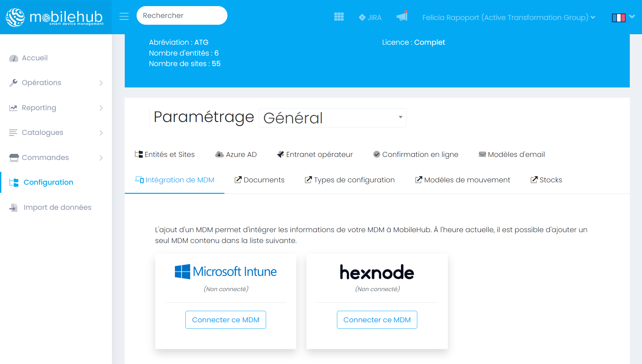Click the hexnode logo
The width and height of the screenshot is (642, 364).
coord(377,272)
